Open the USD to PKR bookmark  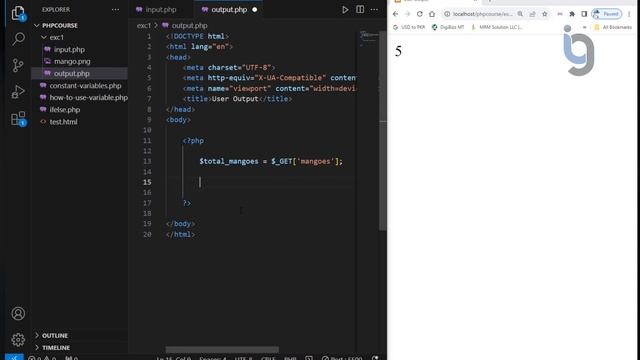click(x=409, y=27)
